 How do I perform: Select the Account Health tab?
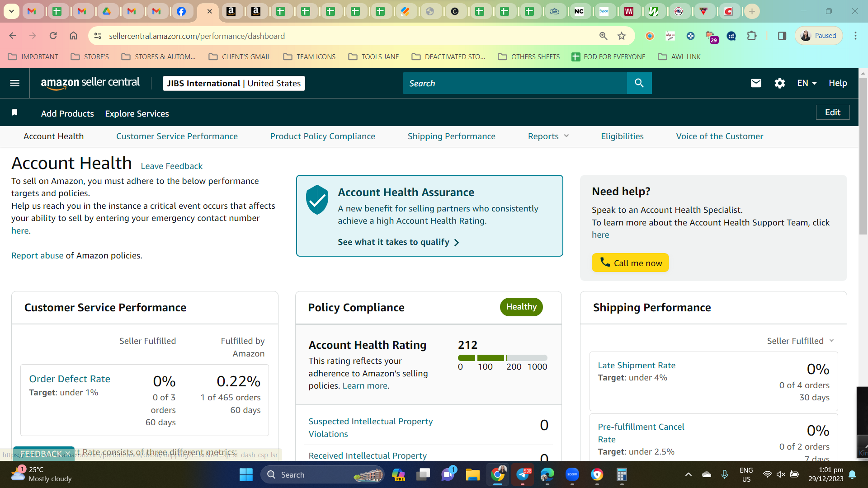(x=53, y=136)
